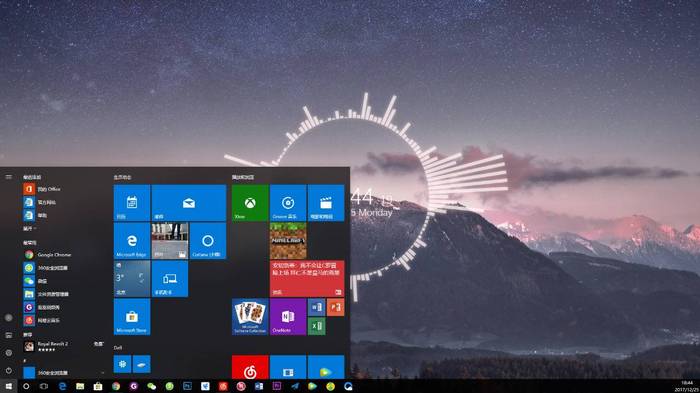The image size is (700, 393).
Task: Expand the recently added apps list
Action: click(x=30, y=228)
